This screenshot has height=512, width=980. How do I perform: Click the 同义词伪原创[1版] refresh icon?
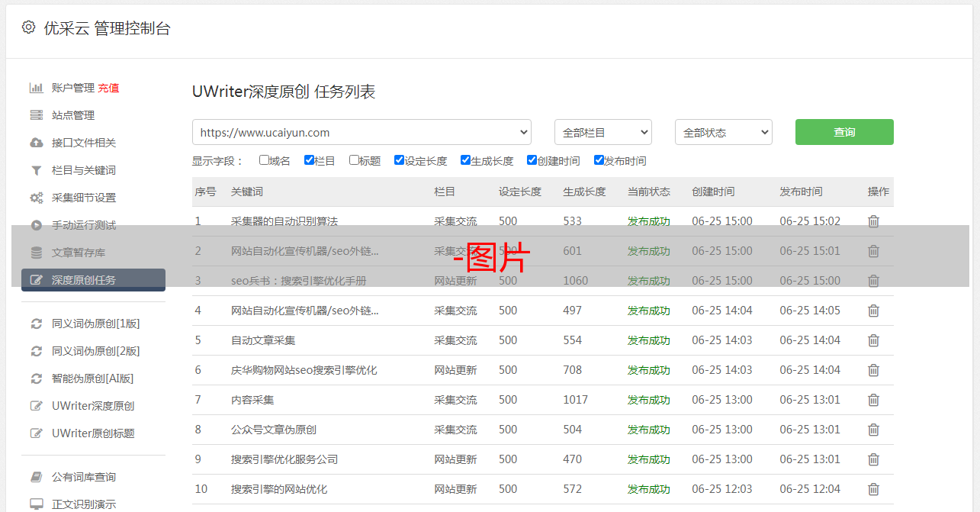pyautogui.click(x=36, y=324)
